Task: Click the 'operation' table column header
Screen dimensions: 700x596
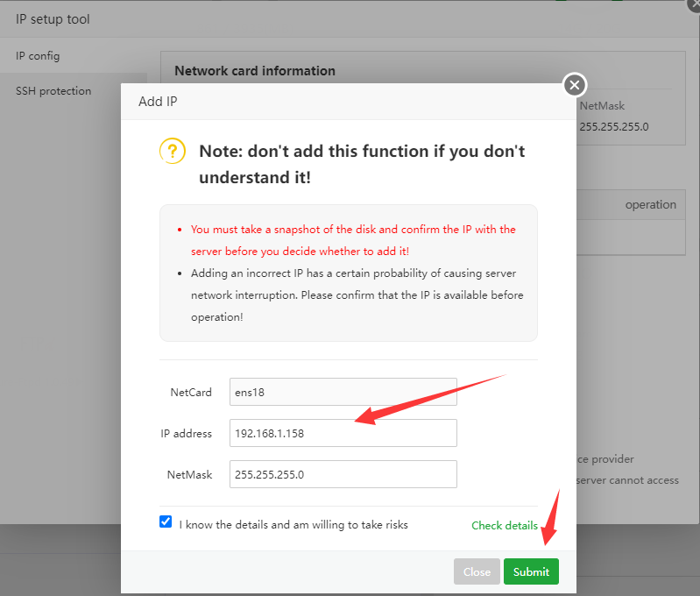Action: point(650,205)
